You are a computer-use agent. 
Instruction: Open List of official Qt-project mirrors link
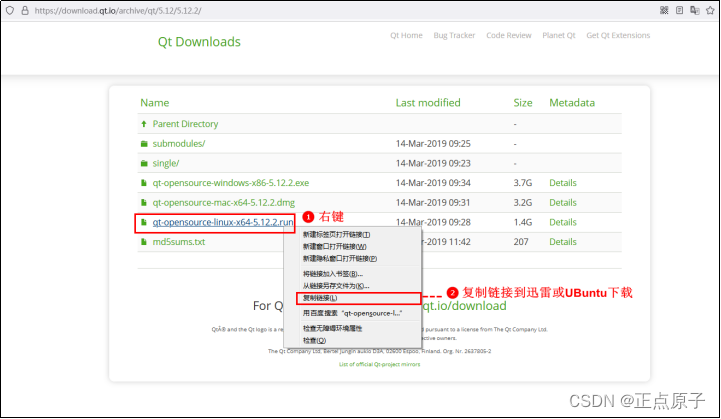379,364
